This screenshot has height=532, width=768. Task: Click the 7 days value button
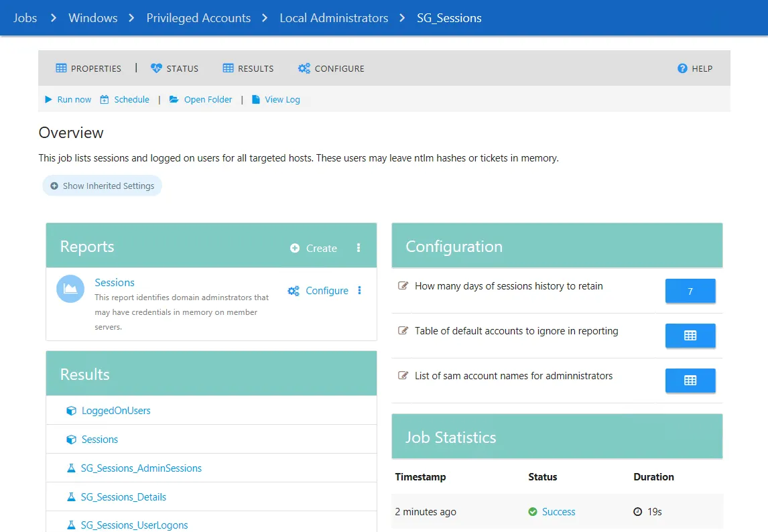[x=690, y=291]
